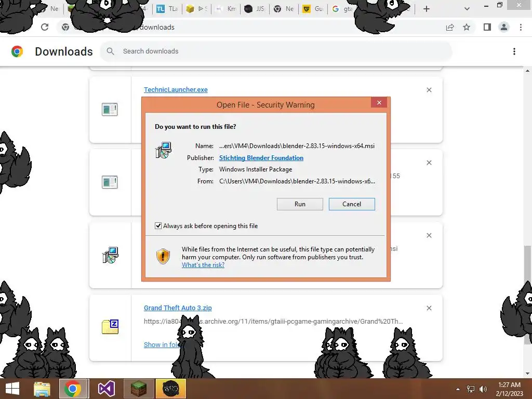Click Cancel in the security warning dialog
Viewport: 532px width, 399px height.
[x=352, y=204]
